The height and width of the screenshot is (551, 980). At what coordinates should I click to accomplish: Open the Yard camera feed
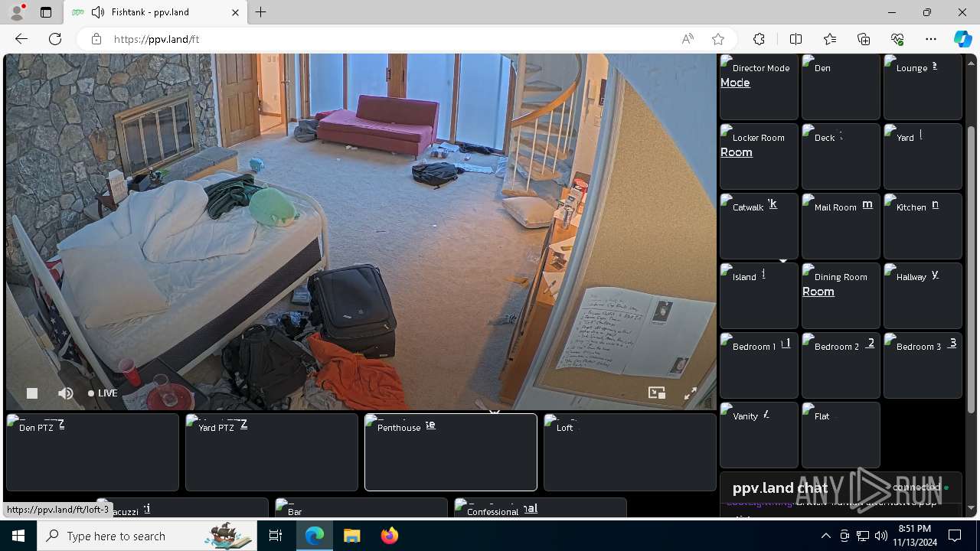pyautogui.click(x=923, y=156)
